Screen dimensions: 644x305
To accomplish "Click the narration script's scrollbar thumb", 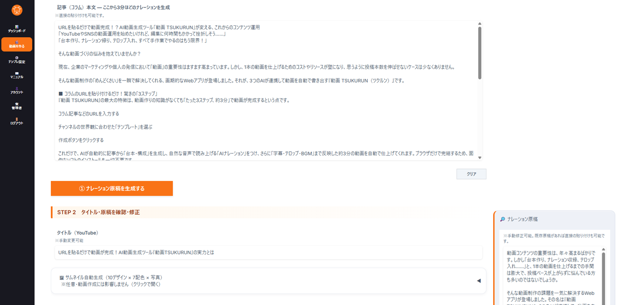I will click(604, 279).
